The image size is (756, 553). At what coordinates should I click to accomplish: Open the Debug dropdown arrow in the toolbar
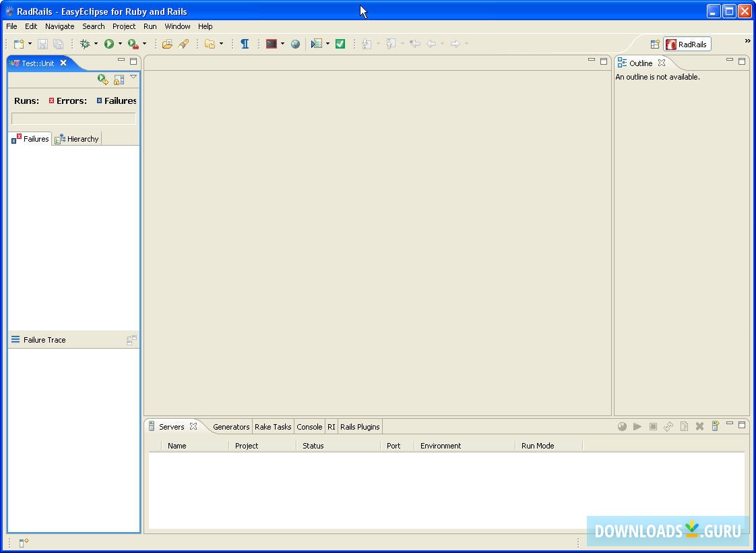96,43
